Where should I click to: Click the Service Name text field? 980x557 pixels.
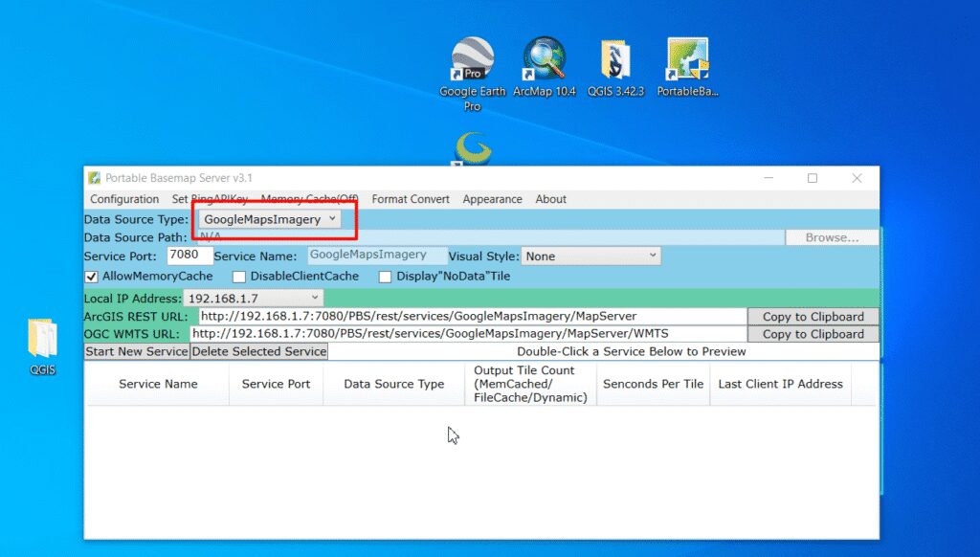[377, 256]
